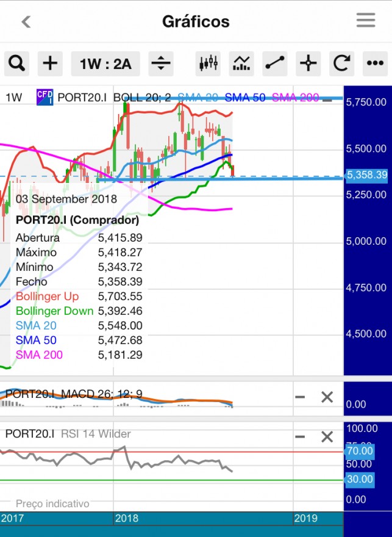Tap the RSI 70.00 level tag
Image resolution: width=392 pixels, height=537 pixels.
point(360,451)
